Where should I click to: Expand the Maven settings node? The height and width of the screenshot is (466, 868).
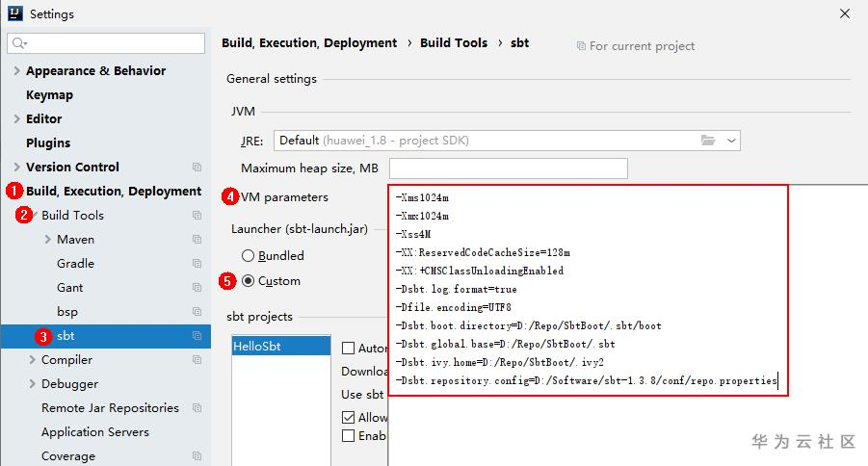[x=48, y=240]
